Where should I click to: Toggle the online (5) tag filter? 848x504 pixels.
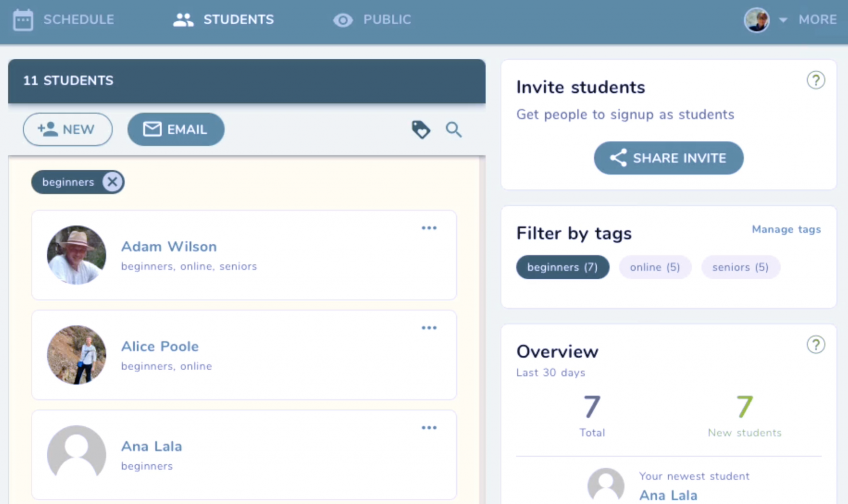tap(655, 267)
